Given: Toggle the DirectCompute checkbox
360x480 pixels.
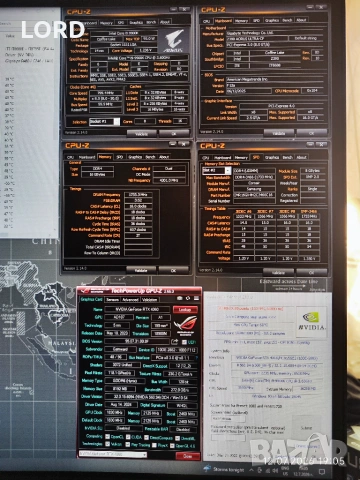Looking at the screenshot, I should coord(146,437).
